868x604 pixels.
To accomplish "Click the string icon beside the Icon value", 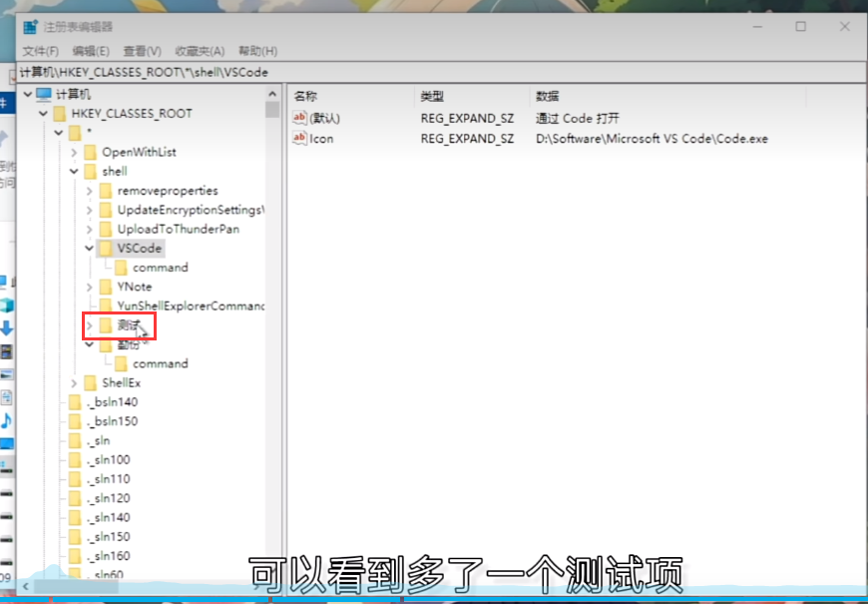I will [299, 139].
